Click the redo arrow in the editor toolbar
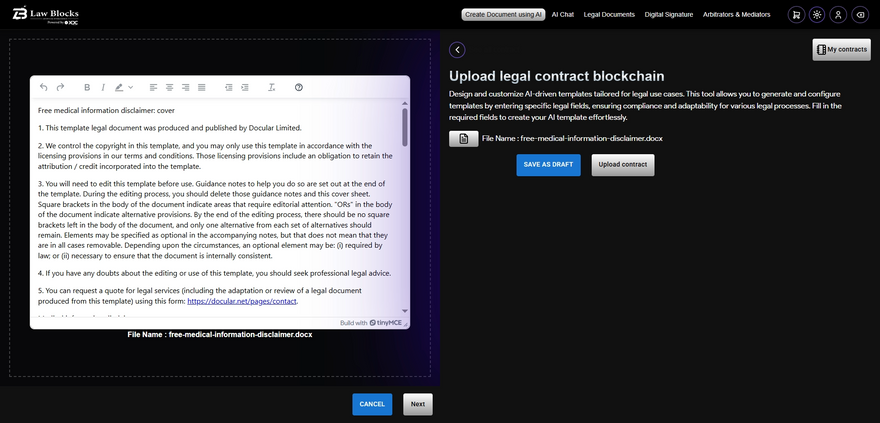The height and width of the screenshot is (423, 880). (x=61, y=88)
